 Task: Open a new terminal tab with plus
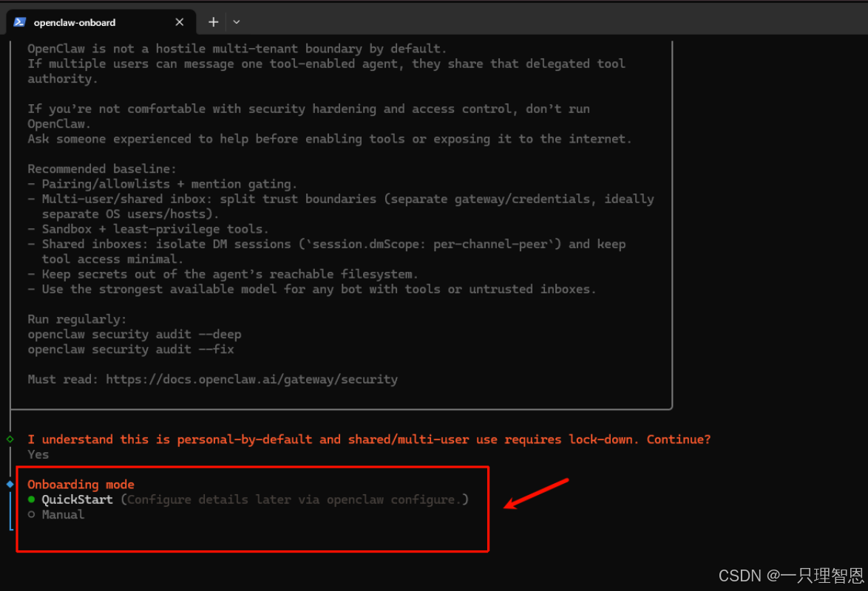tap(213, 22)
